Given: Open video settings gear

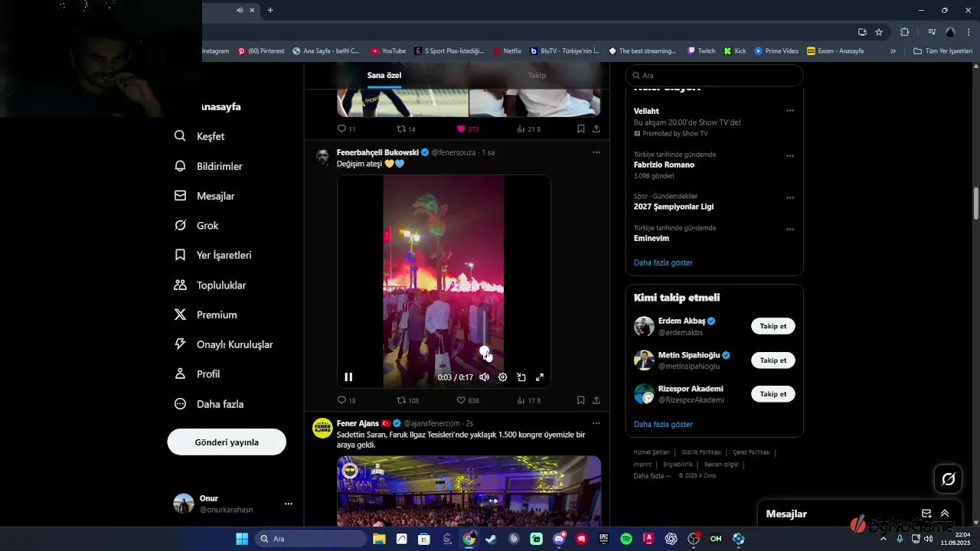Looking at the screenshot, I should pyautogui.click(x=502, y=377).
